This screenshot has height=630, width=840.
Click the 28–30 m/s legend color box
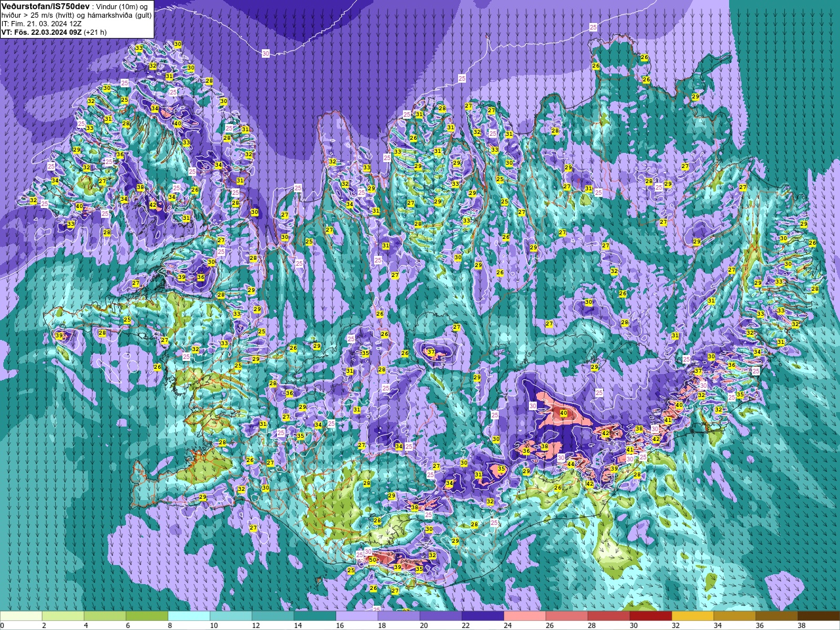tap(609, 616)
